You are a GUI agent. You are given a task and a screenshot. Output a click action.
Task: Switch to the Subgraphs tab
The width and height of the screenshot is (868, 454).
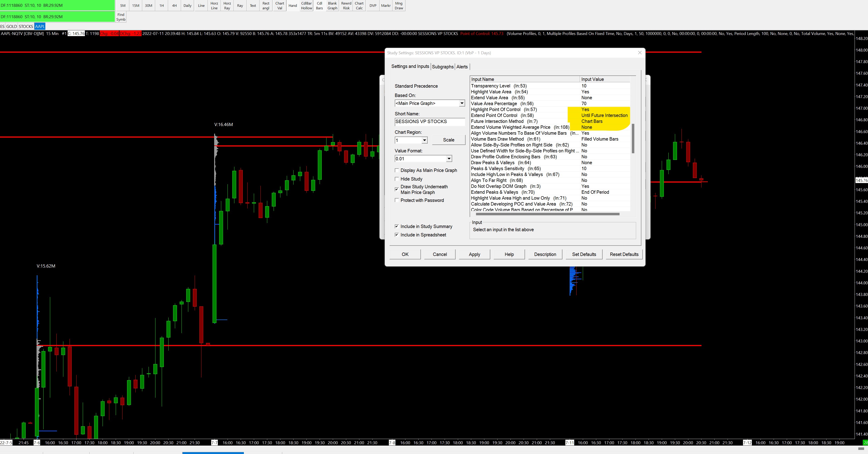(x=442, y=67)
